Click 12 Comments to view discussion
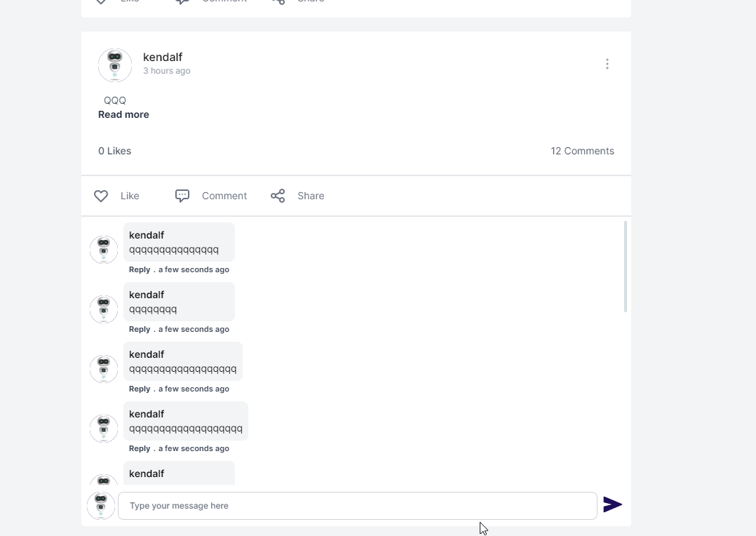 582,151
